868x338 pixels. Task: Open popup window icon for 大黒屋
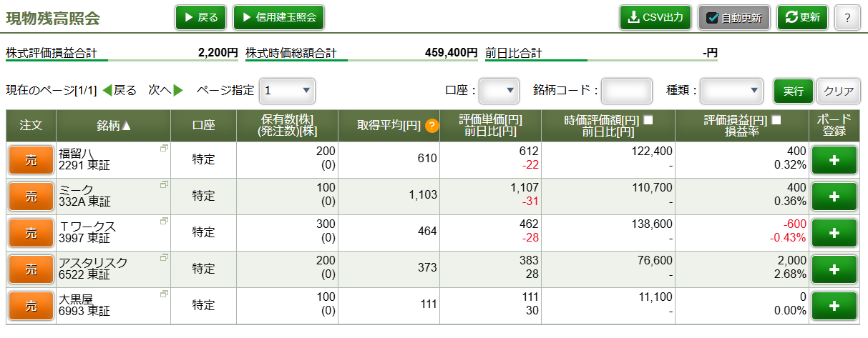click(x=165, y=294)
